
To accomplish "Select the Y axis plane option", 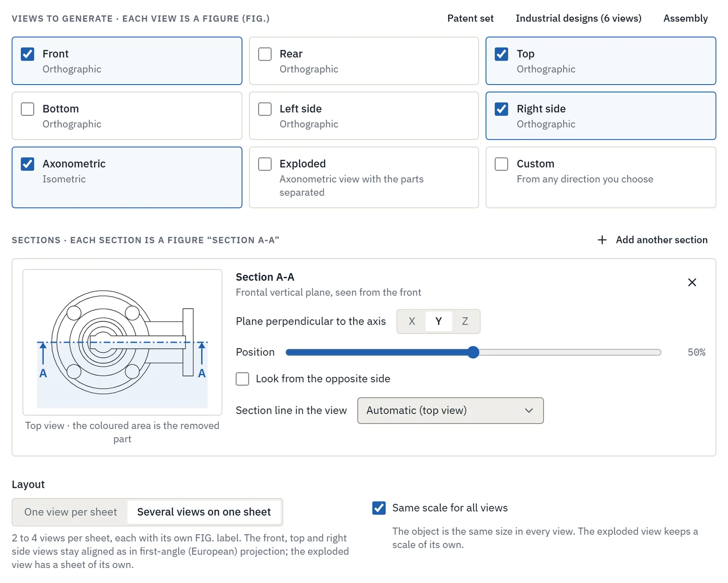I will 439,321.
